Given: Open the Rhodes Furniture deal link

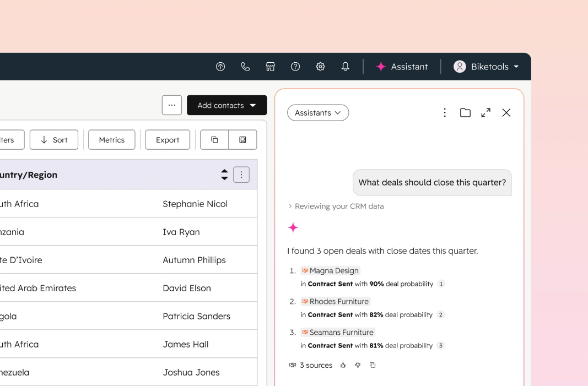Looking at the screenshot, I should pos(335,301).
